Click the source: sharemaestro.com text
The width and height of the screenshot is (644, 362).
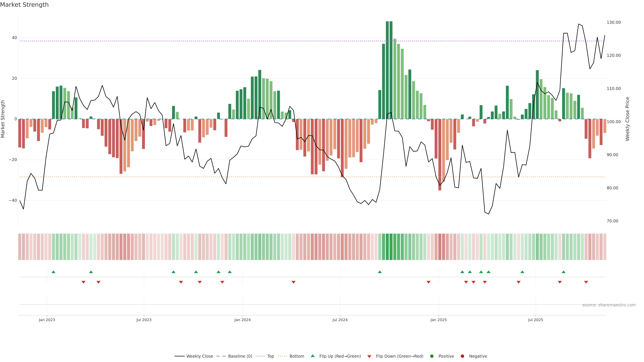[x=609, y=305]
